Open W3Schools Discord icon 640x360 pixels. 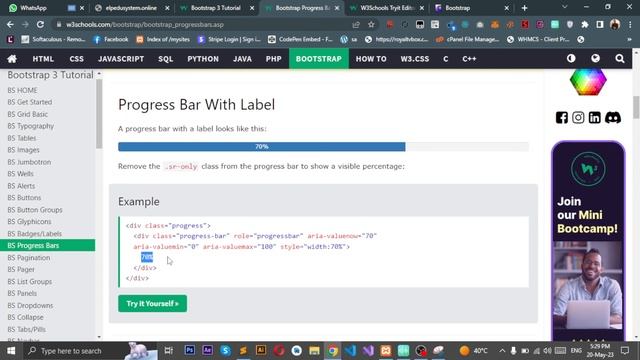tap(613, 118)
